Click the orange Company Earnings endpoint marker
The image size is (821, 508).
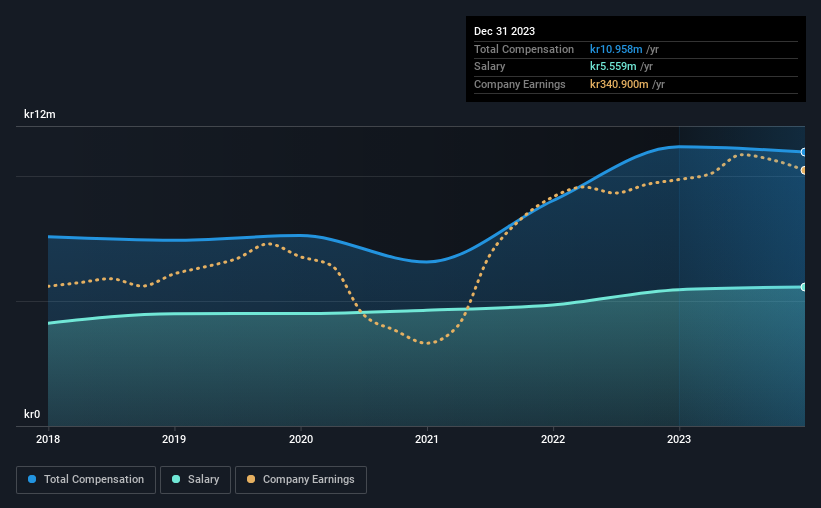point(803,170)
